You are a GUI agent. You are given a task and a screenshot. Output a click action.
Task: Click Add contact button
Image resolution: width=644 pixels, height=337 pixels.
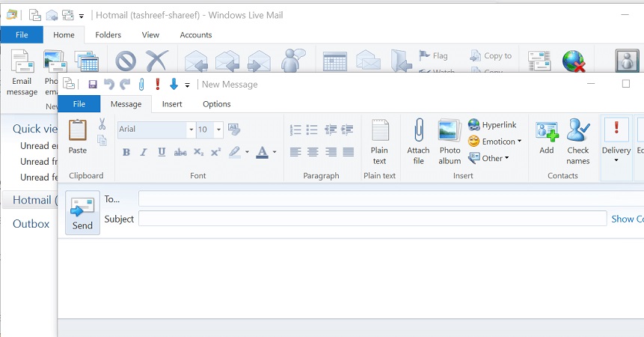(x=547, y=138)
